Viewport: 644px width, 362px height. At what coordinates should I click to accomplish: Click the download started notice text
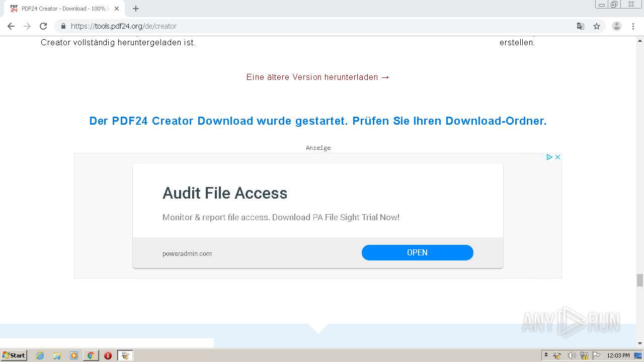point(318,121)
